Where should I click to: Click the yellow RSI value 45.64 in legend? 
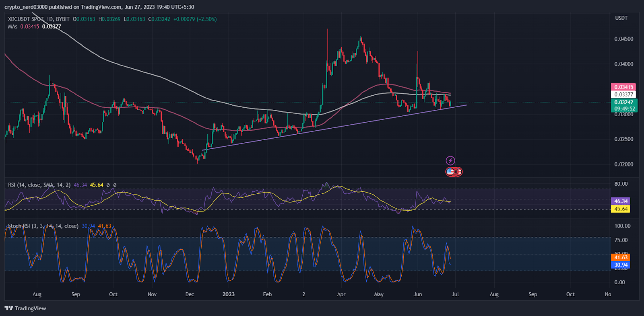(97, 185)
